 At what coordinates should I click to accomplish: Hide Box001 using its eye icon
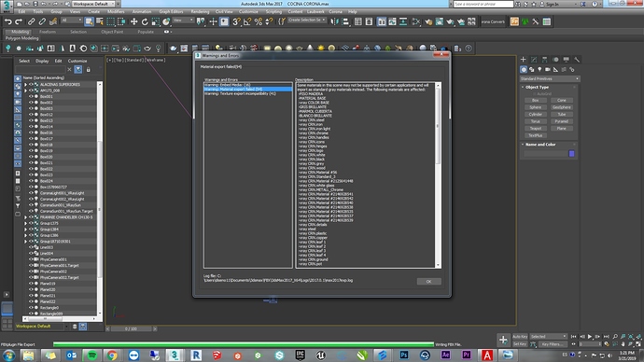pyautogui.click(x=31, y=96)
